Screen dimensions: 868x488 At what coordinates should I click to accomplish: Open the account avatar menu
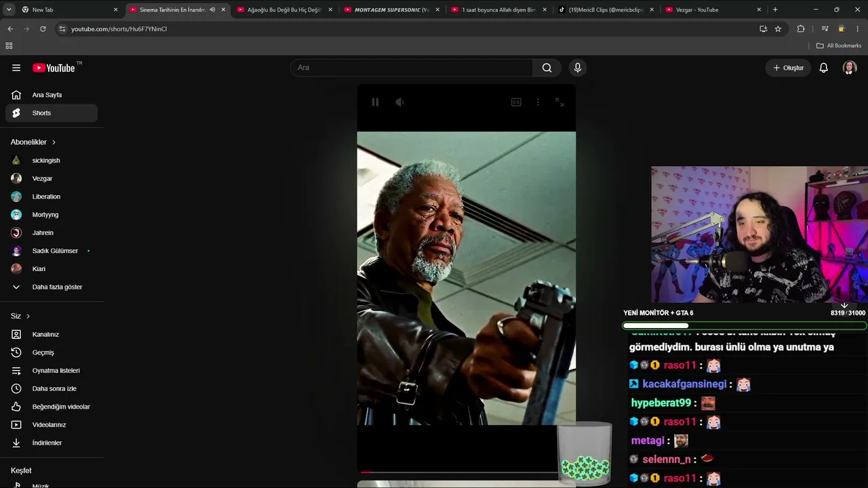pyautogui.click(x=850, y=68)
